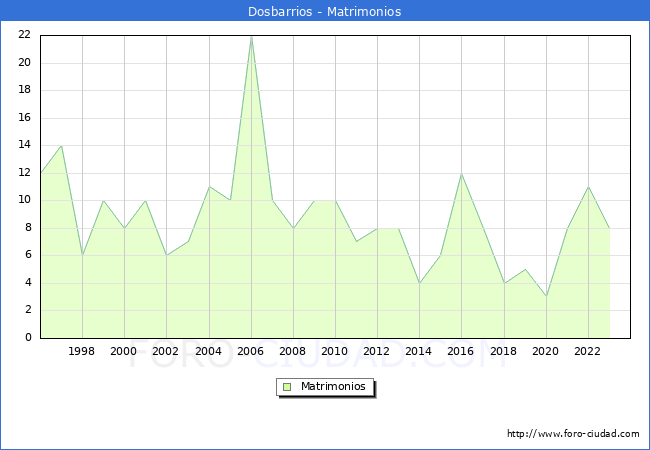650x450 pixels.
Task: Click the y-axis value 20
Action: pyautogui.click(x=25, y=63)
